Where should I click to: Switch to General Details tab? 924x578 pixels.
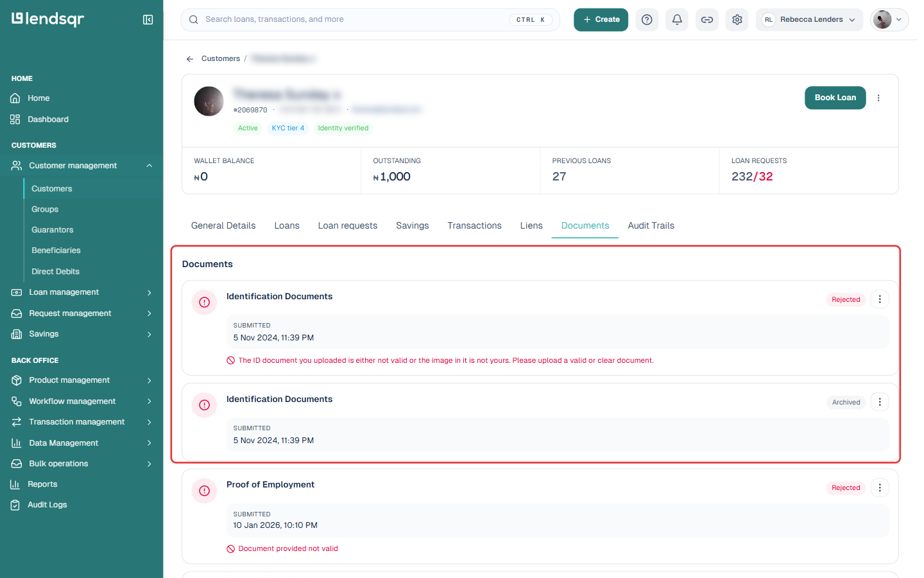click(223, 225)
